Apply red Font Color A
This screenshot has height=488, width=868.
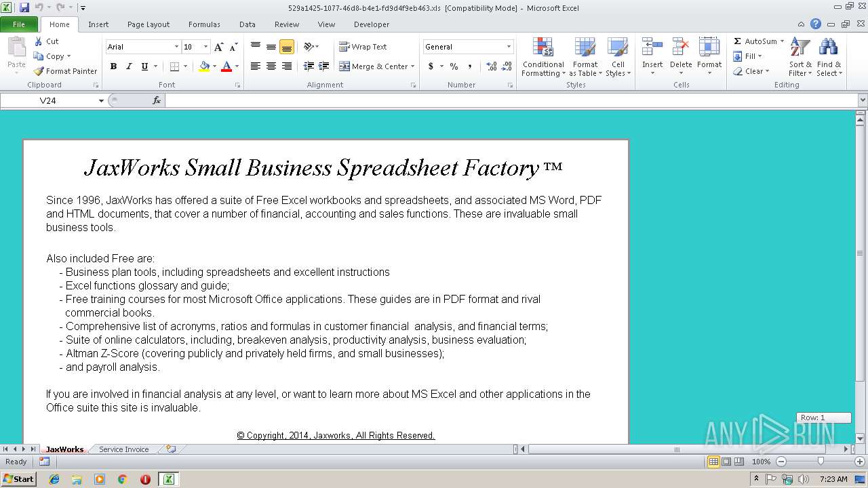tap(226, 66)
